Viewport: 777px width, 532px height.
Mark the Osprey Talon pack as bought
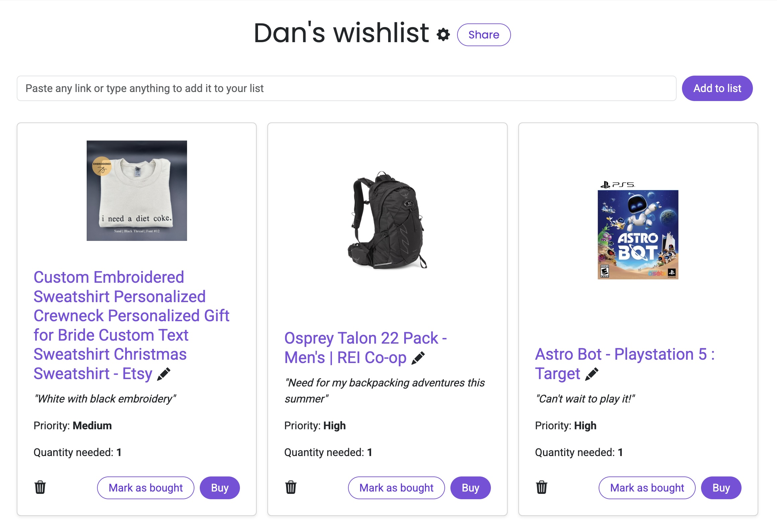tap(396, 487)
